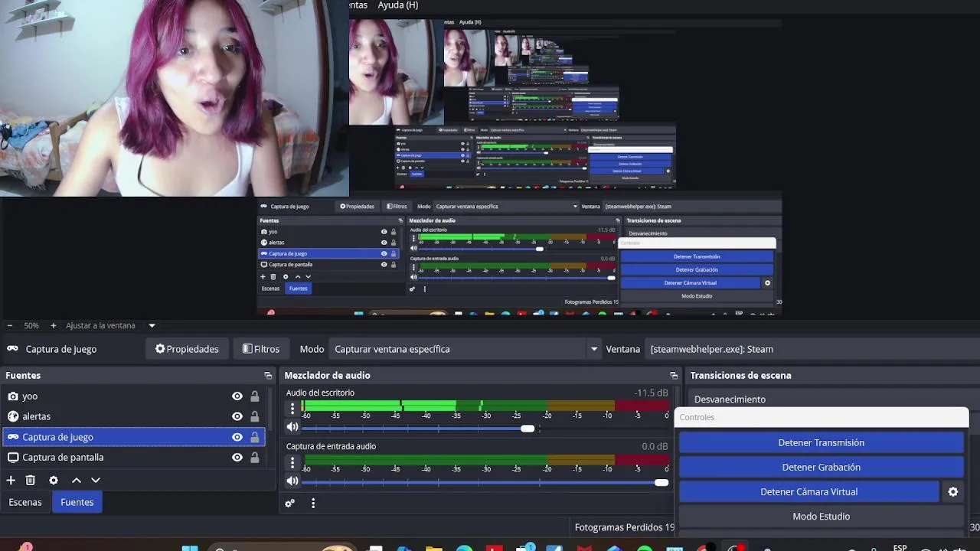
Task: Open the Captura de entrada audio three-dot menu
Action: point(292,462)
